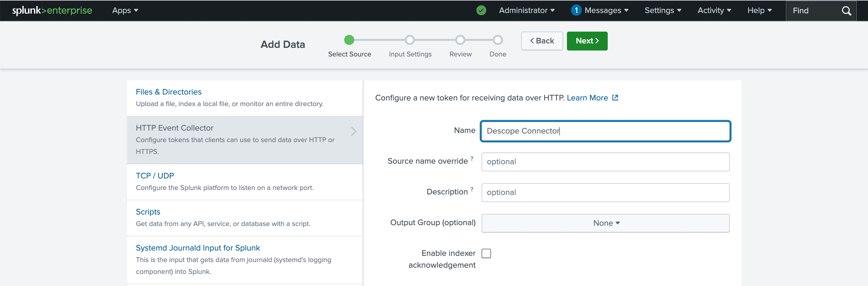Click the help icon next to Source name override
This screenshot has width=868, height=286.
[x=472, y=159]
